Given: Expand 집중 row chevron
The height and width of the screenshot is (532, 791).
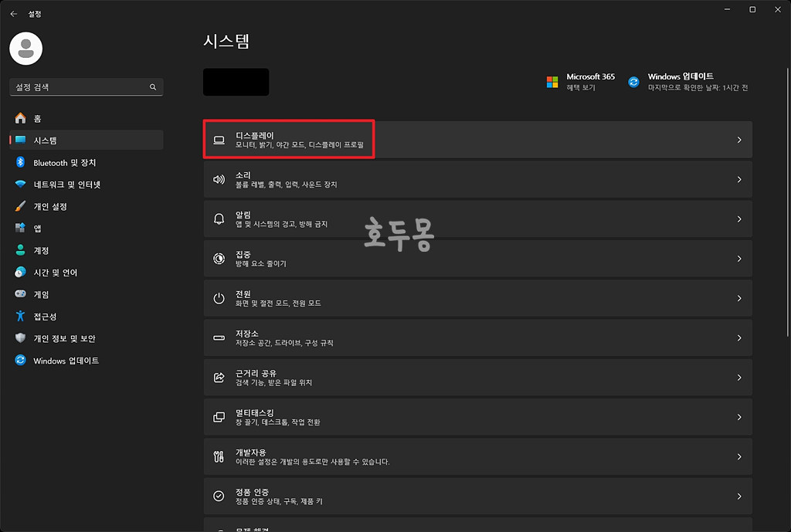Looking at the screenshot, I should (x=739, y=259).
